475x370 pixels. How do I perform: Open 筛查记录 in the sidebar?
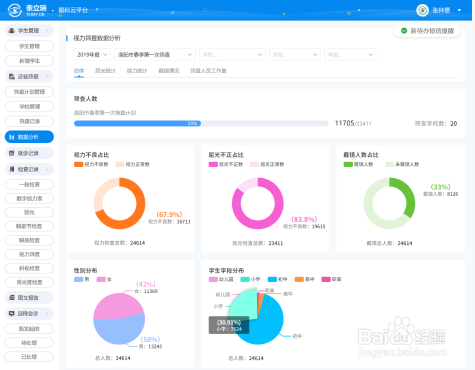pyautogui.click(x=29, y=121)
